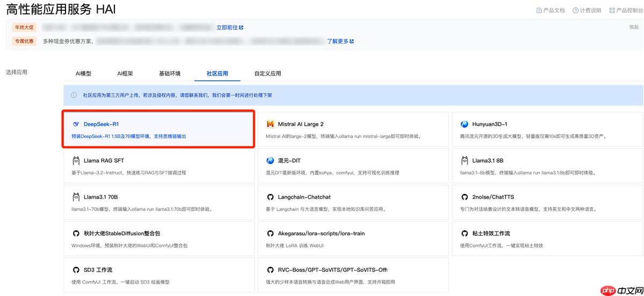Open the 基础环境 tab
Screen dimensions: 644x296
tap(170, 74)
